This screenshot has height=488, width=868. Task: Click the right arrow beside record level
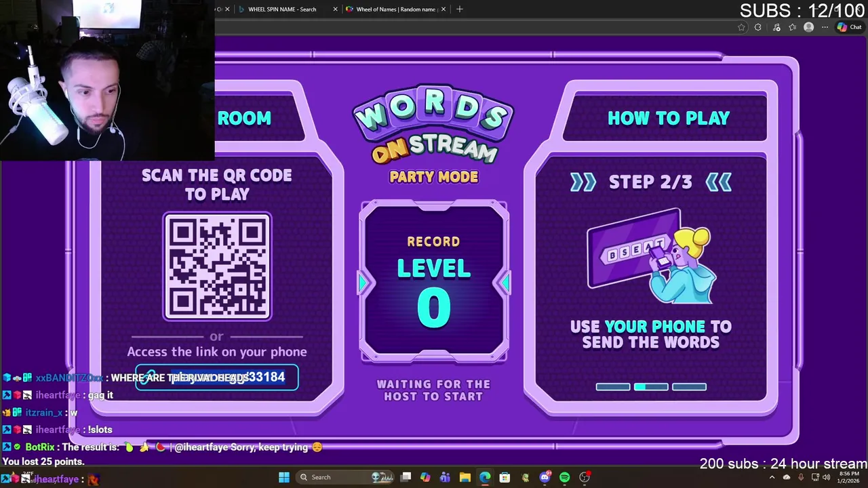505,282
